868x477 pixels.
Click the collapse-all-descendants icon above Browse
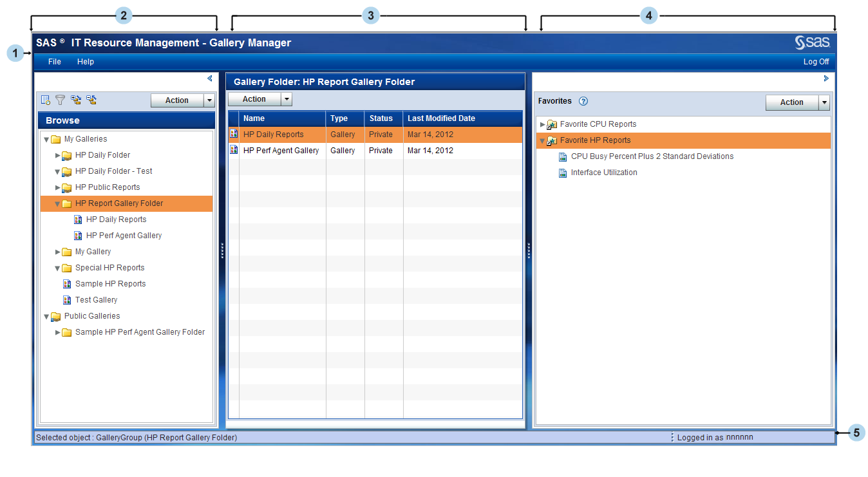pyautogui.click(x=91, y=100)
